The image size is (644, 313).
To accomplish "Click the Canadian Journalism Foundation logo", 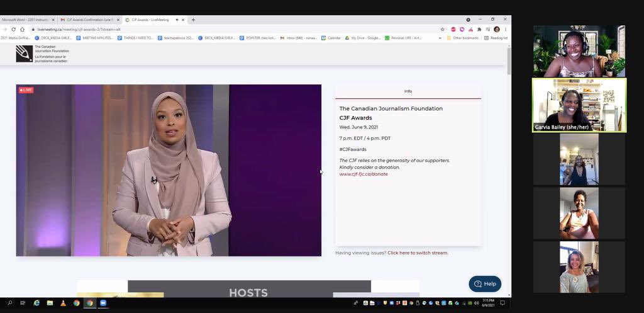I will (43, 54).
